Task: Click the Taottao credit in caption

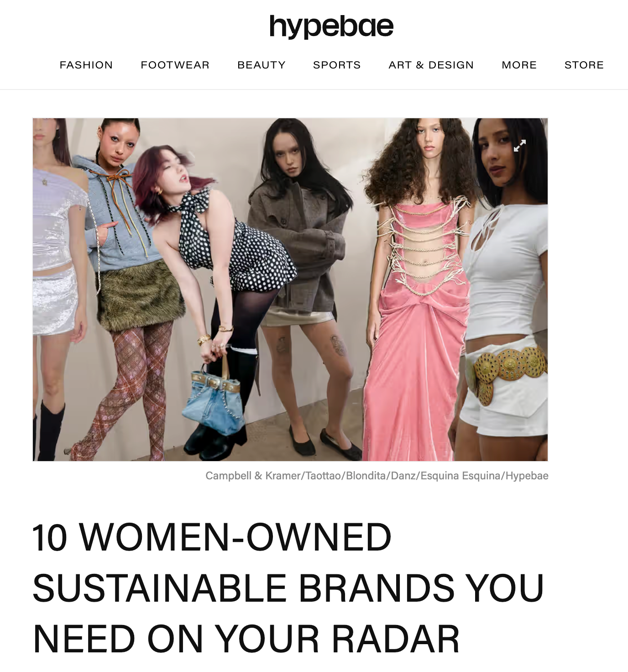Action: [323, 476]
